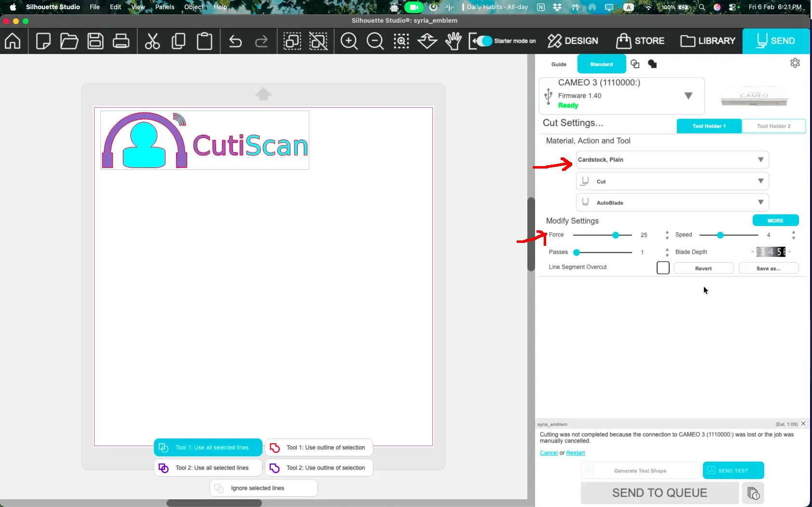
Task: Open the Dropbox menu bar icon
Action: [x=557, y=7]
